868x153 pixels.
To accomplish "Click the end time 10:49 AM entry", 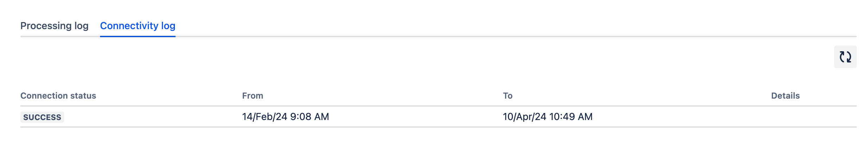I will tap(548, 117).
